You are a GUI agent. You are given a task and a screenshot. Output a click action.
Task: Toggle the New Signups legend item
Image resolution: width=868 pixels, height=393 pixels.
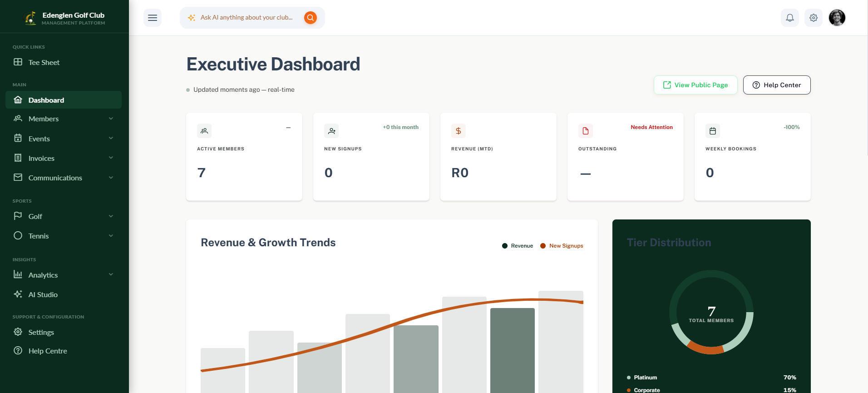(562, 246)
